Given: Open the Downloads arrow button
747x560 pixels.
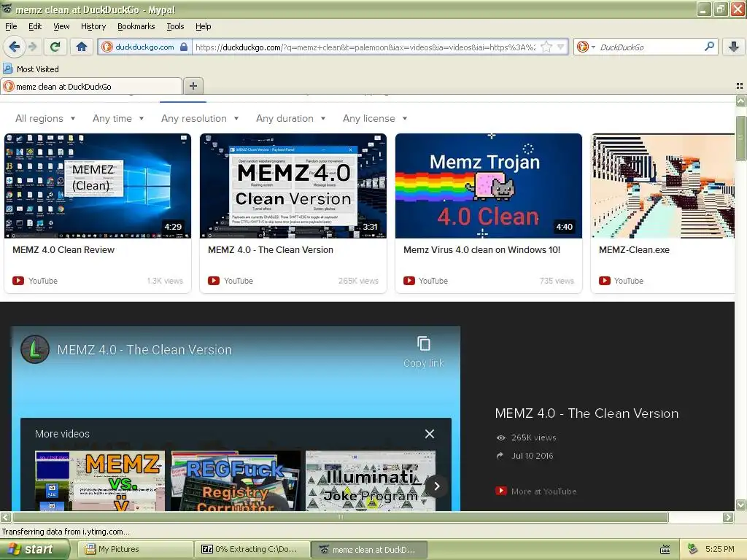Looking at the screenshot, I should pyautogui.click(x=734, y=47).
